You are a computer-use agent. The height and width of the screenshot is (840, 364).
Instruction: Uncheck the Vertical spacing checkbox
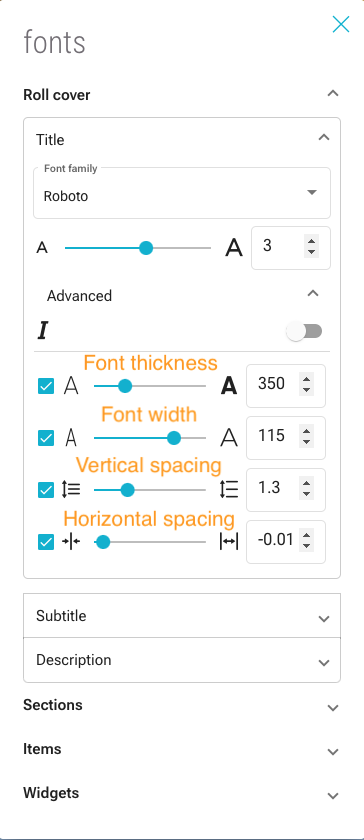click(46, 490)
